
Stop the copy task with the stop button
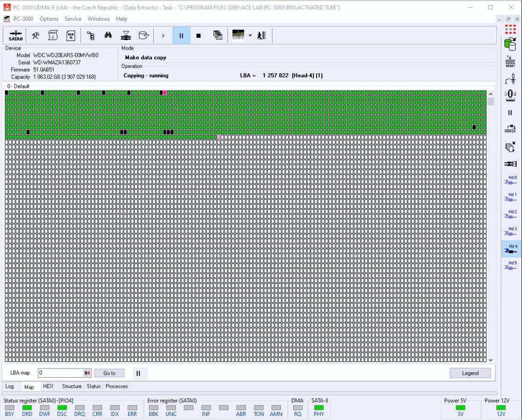pos(198,35)
